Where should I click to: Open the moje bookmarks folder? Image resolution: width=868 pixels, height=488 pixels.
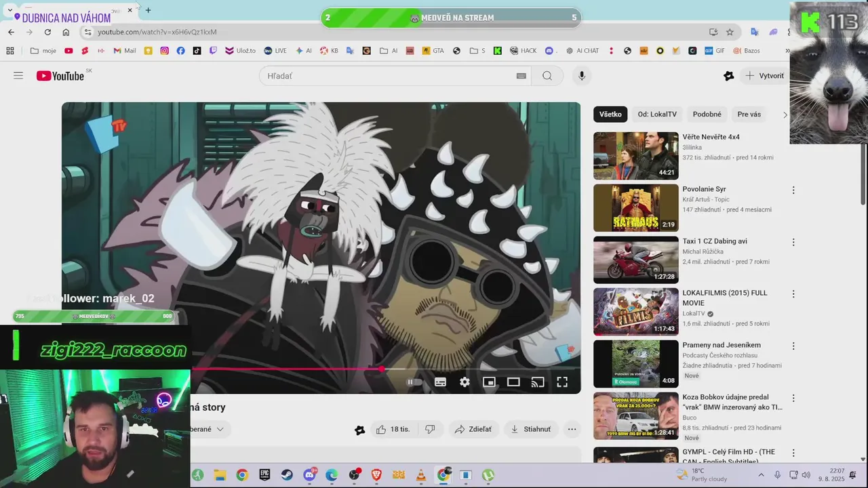43,51
